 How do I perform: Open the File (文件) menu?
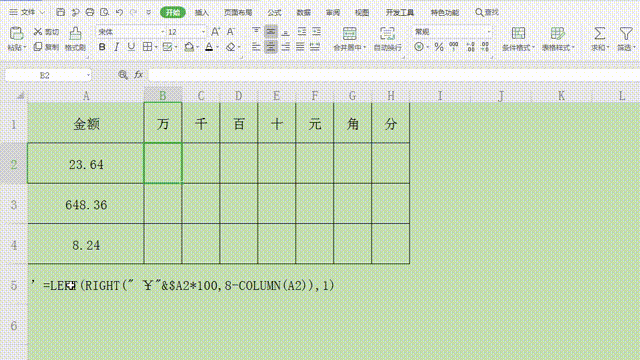coord(27,12)
